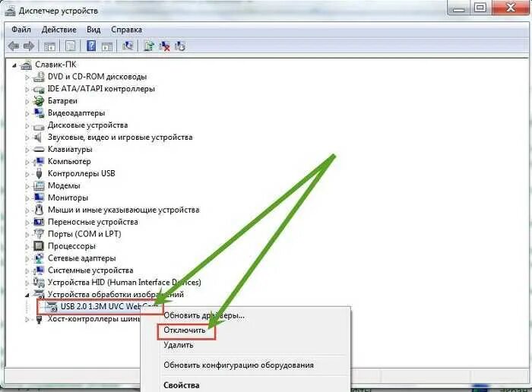
Task: Select the Мониторы monitor icon
Action: coord(39,198)
